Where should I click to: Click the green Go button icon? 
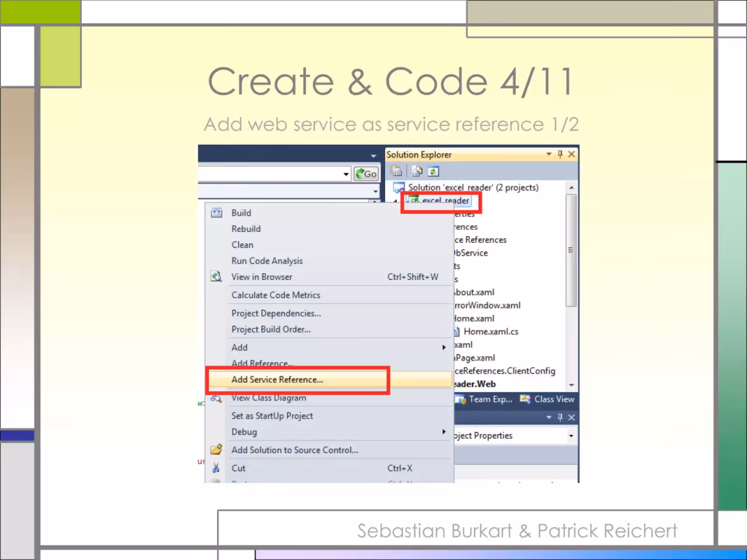click(366, 174)
